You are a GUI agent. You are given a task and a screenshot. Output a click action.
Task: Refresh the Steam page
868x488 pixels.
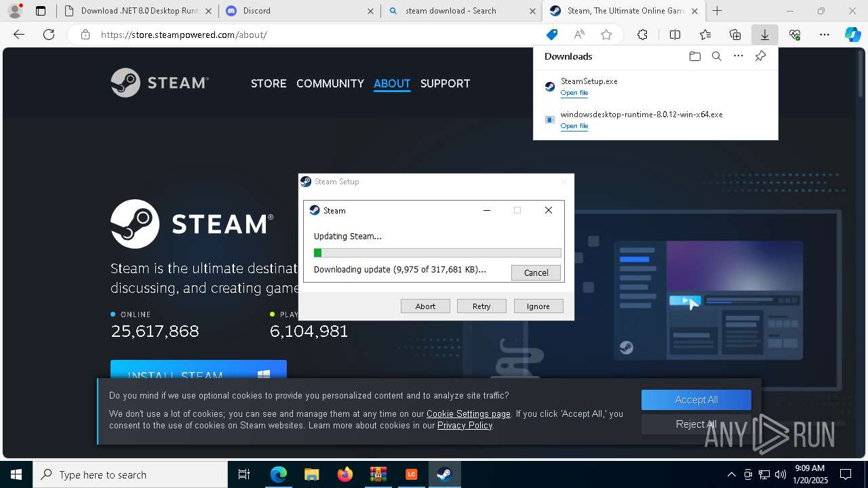[49, 35]
